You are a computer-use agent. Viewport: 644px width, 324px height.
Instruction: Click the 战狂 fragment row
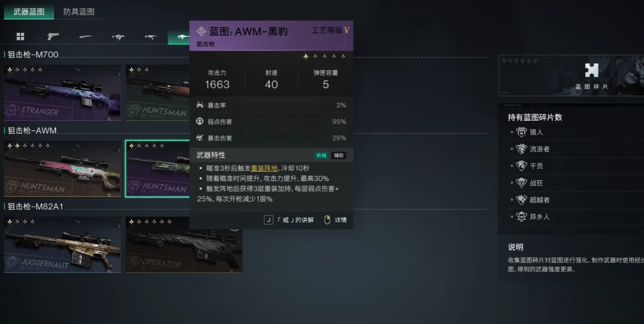coord(576,183)
